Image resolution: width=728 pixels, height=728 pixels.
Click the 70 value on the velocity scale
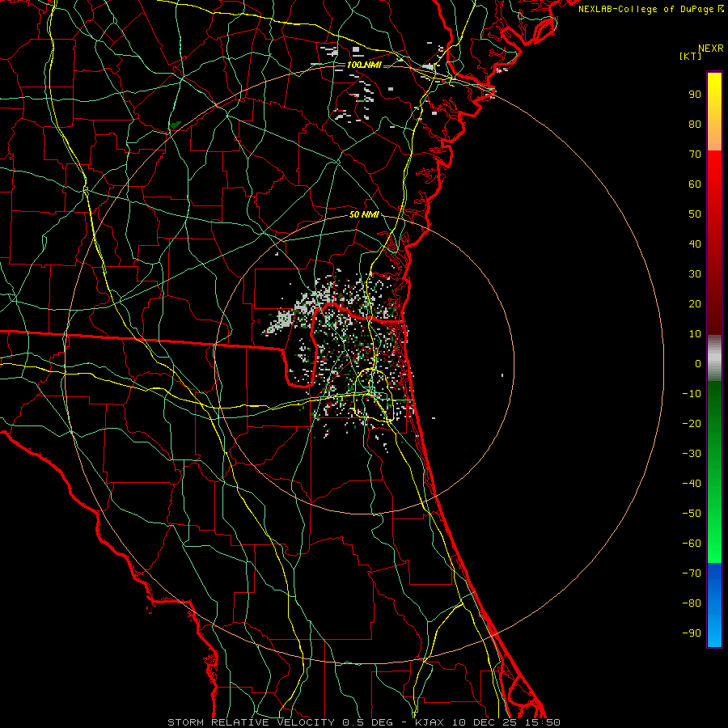[695, 154]
